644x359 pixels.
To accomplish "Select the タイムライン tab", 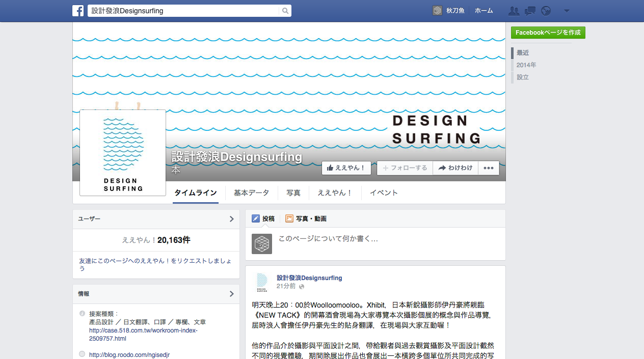I will 196,193.
